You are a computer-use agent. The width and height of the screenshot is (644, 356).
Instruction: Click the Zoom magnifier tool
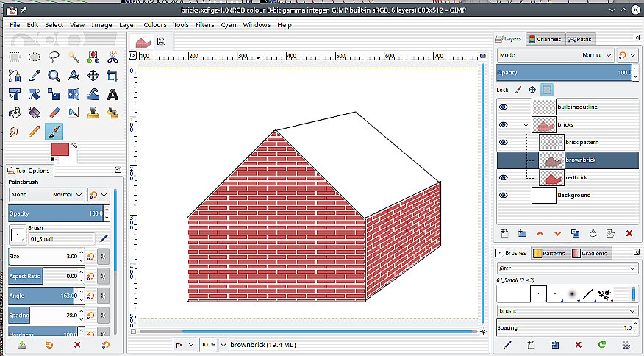tap(54, 76)
